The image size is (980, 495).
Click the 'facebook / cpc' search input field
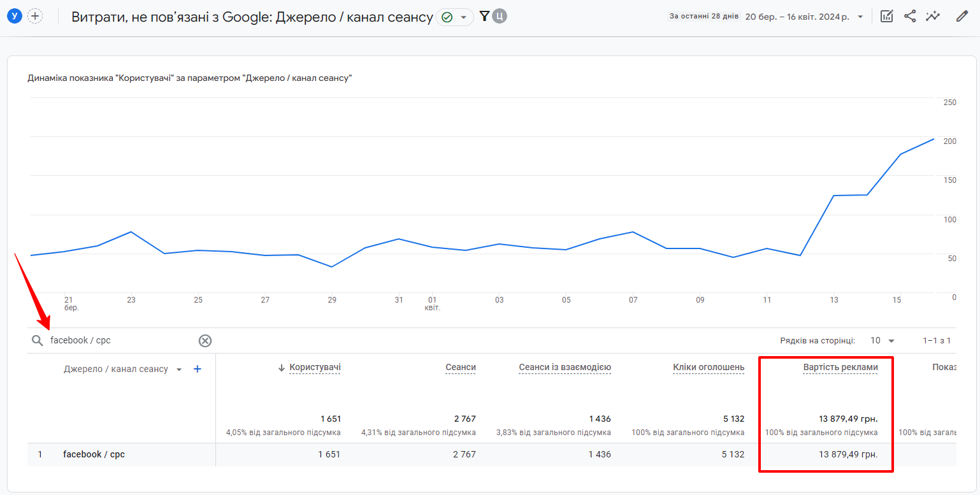[x=121, y=341]
